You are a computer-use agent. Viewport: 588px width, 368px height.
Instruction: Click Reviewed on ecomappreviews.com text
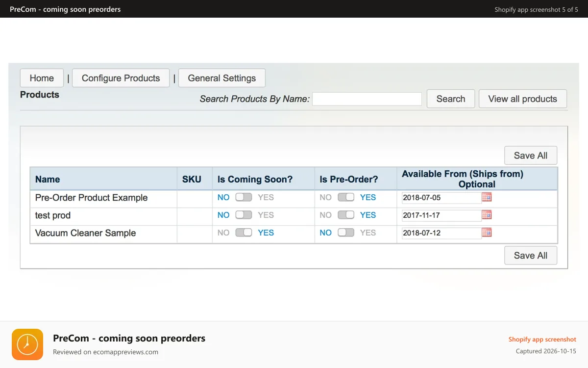[105, 352]
